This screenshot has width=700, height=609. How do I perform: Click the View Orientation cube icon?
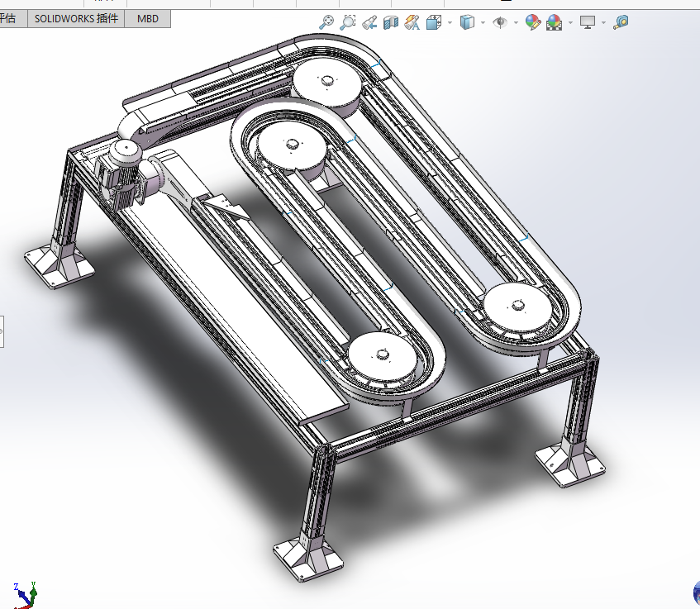click(434, 22)
